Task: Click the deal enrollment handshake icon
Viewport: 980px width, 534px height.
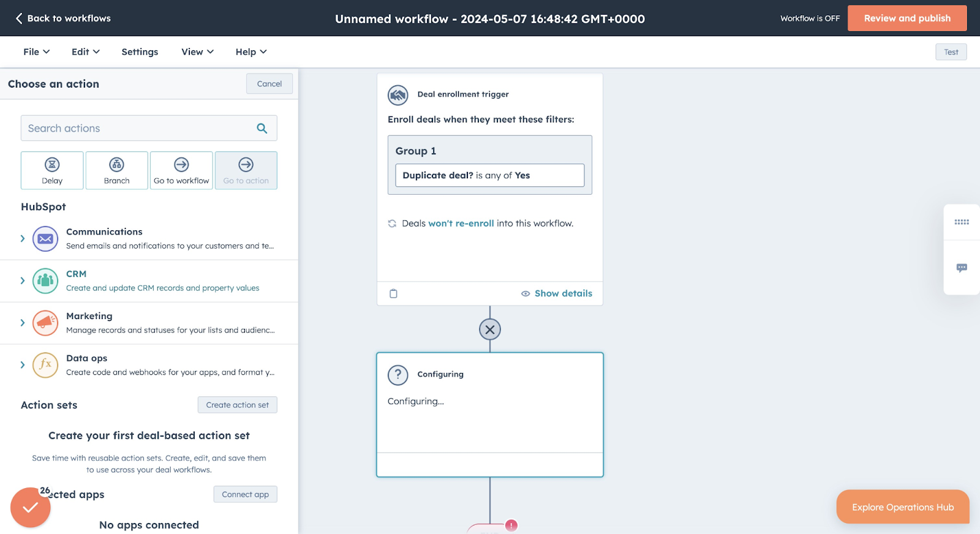Action: [398, 95]
